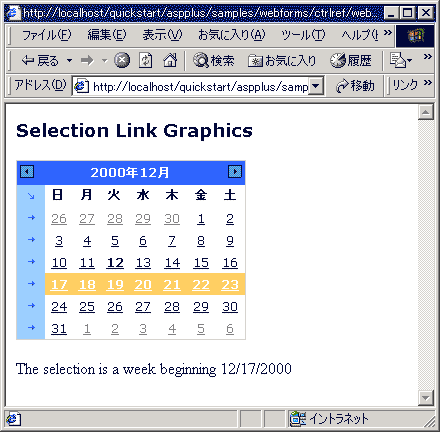Image resolution: width=440 pixels, height=432 pixels.
Task: Click the Refresh page toolbar icon
Action: [x=146, y=61]
